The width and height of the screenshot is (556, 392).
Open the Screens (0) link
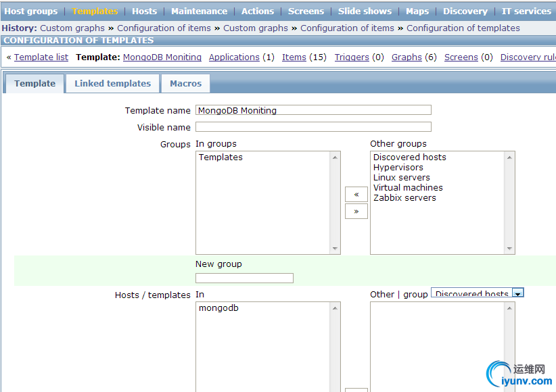pyautogui.click(x=461, y=57)
